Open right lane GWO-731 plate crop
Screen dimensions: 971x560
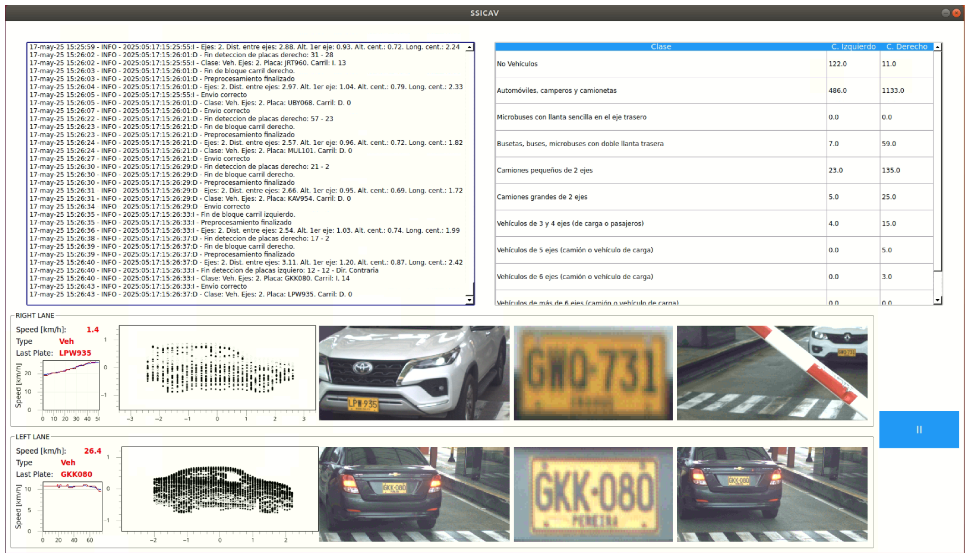pos(593,373)
